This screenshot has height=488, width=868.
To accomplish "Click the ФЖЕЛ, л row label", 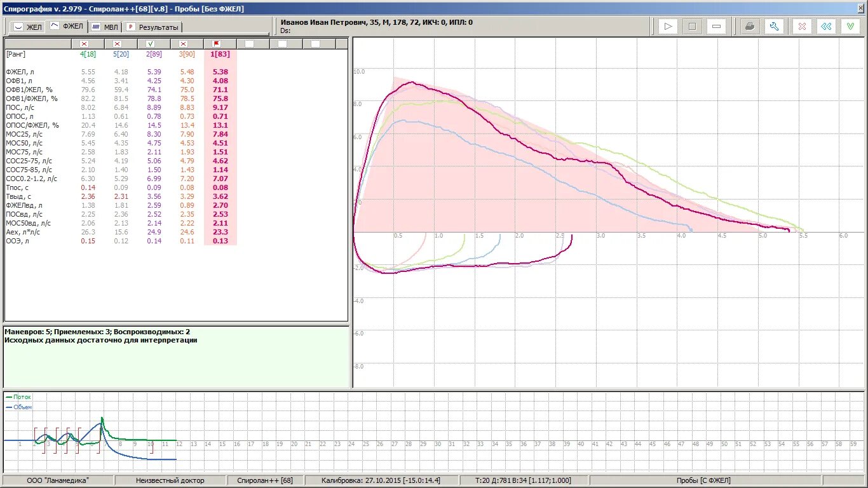I will point(19,72).
